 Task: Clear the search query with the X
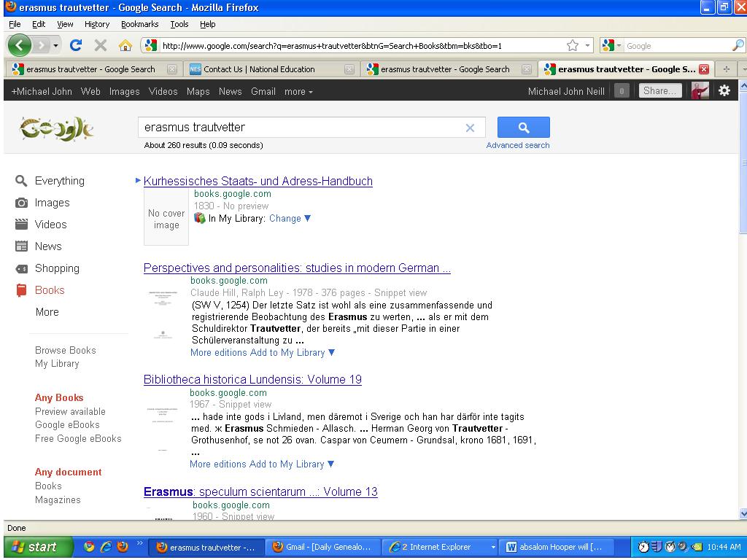pos(470,128)
